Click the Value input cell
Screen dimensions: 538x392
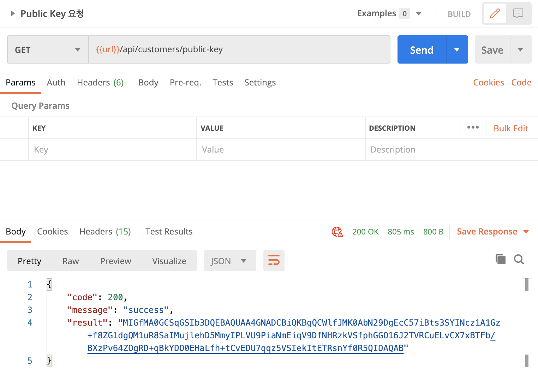pos(281,150)
